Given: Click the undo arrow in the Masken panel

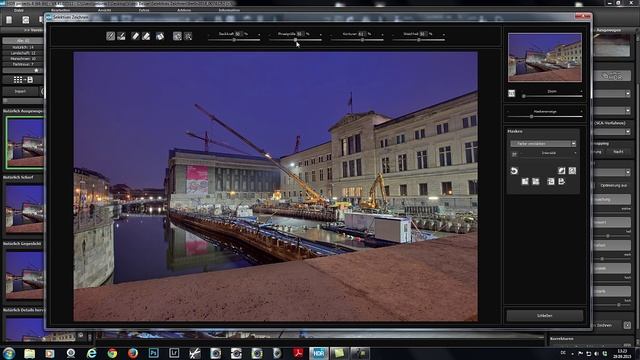Looking at the screenshot, I should coord(514,171).
